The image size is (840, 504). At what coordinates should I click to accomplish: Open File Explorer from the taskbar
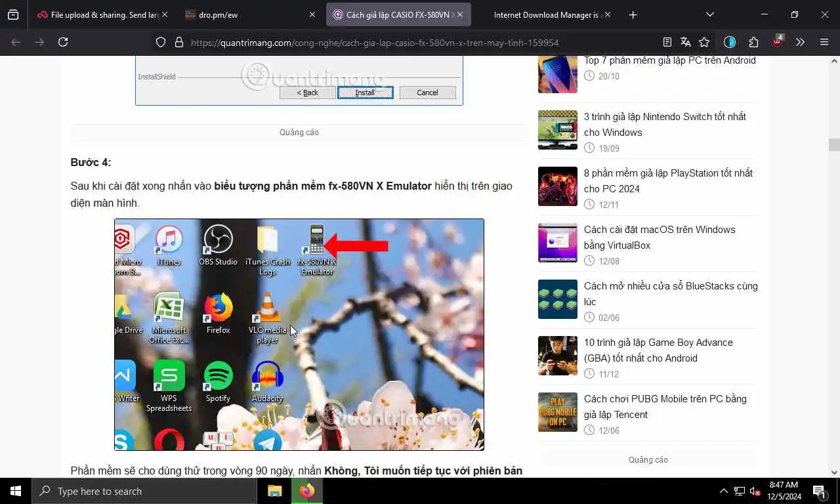point(274,491)
